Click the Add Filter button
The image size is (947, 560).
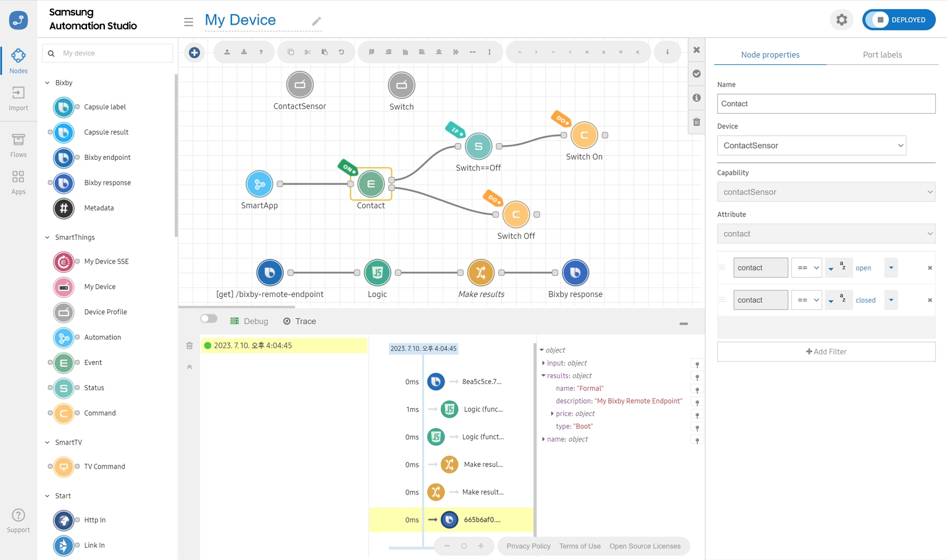[826, 352]
